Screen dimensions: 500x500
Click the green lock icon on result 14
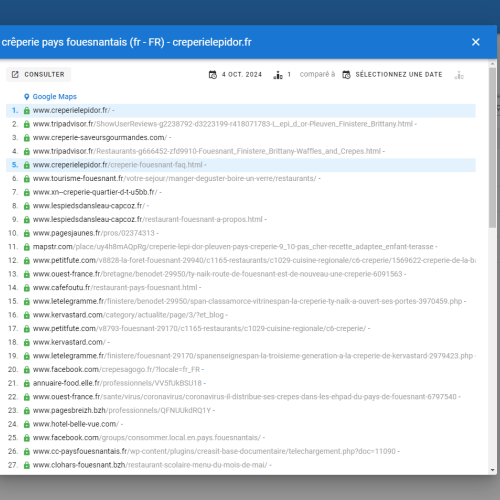click(27, 288)
